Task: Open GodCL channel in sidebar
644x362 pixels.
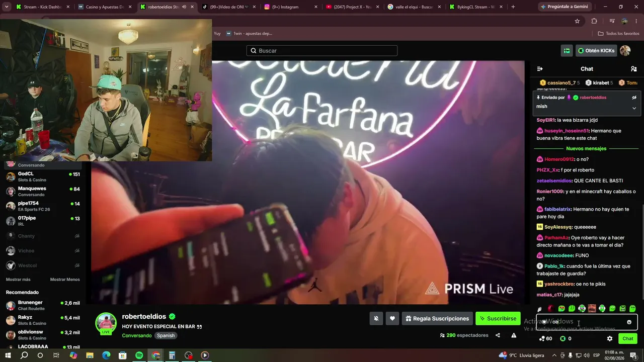Action: coord(43,176)
